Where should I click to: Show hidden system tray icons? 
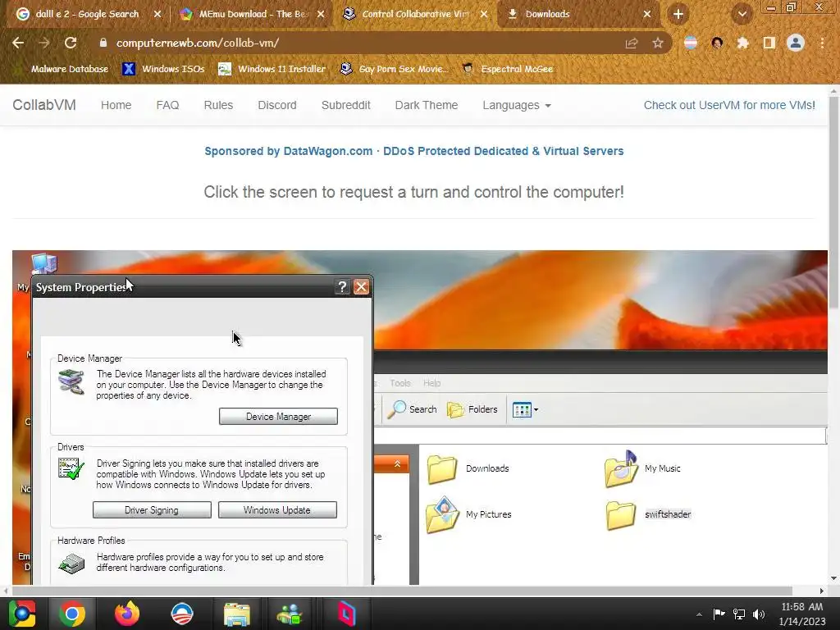[699, 614]
